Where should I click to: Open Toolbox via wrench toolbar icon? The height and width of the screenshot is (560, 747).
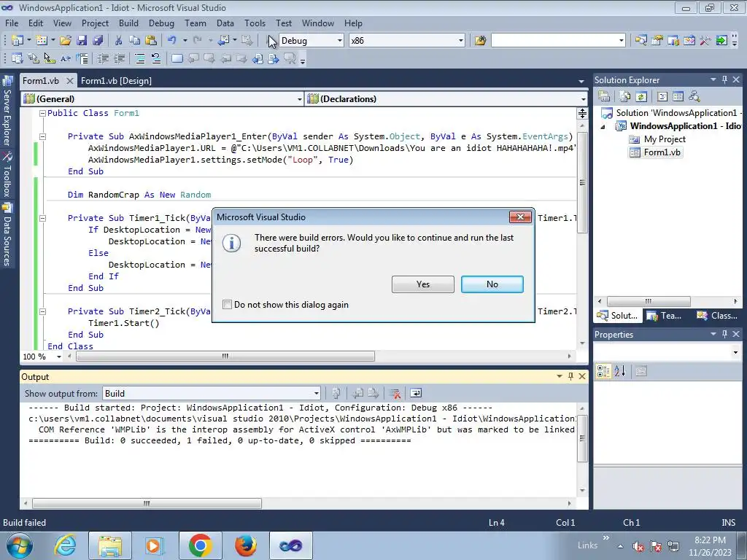[x=705, y=41]
